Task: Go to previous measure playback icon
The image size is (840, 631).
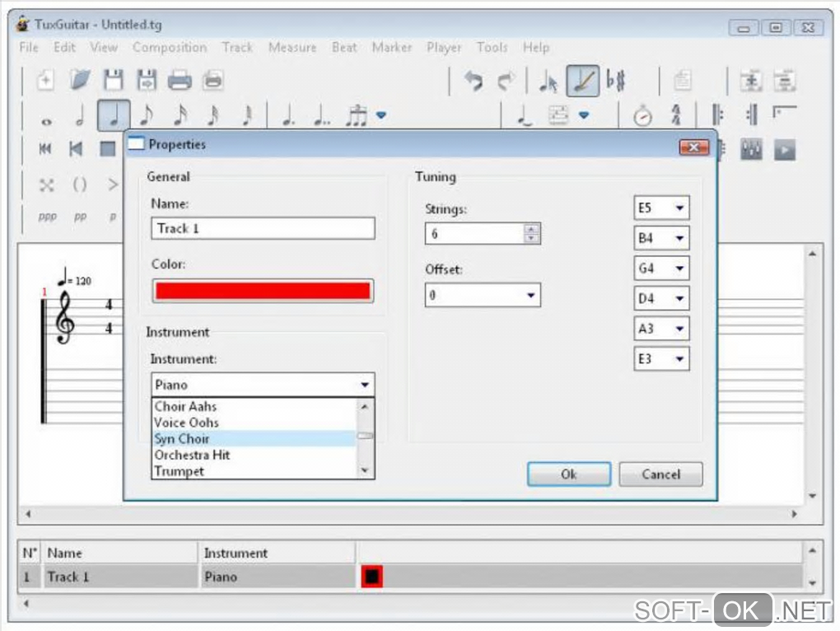Action: (x=76, y=149)
